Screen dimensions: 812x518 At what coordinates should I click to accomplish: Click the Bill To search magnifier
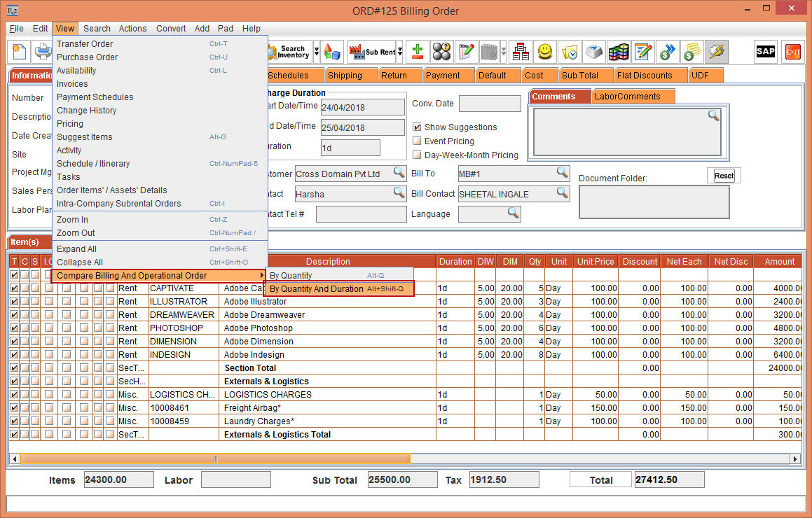[563, 173]
